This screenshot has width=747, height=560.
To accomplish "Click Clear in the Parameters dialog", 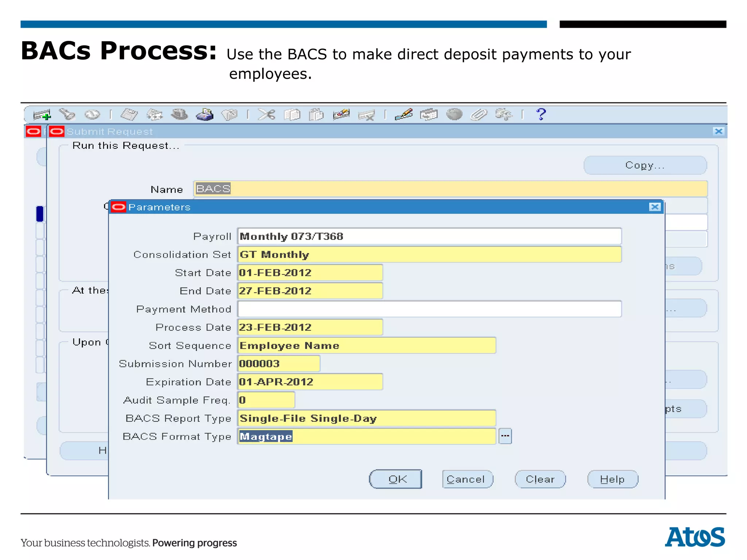I will pos(540,479).
